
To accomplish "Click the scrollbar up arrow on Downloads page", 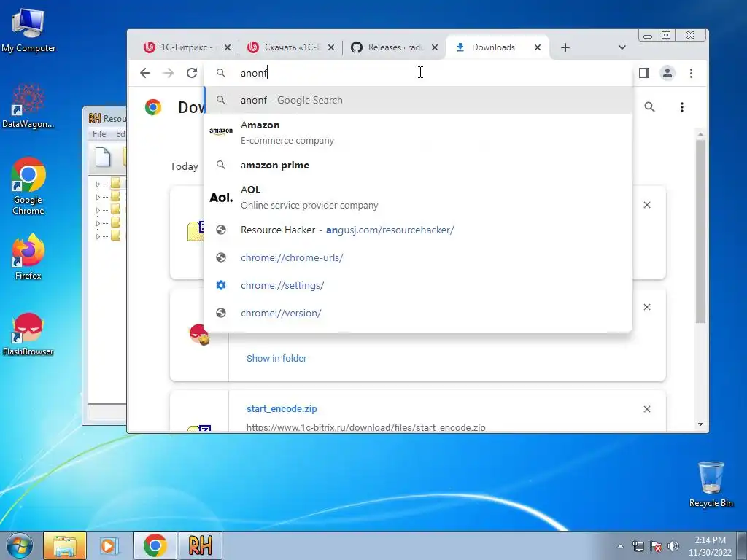I will [x=700, y=134].
